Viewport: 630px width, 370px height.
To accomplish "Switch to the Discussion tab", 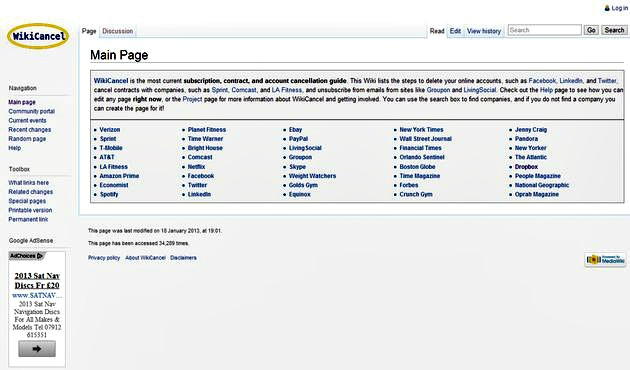I will tap(118, 31).
